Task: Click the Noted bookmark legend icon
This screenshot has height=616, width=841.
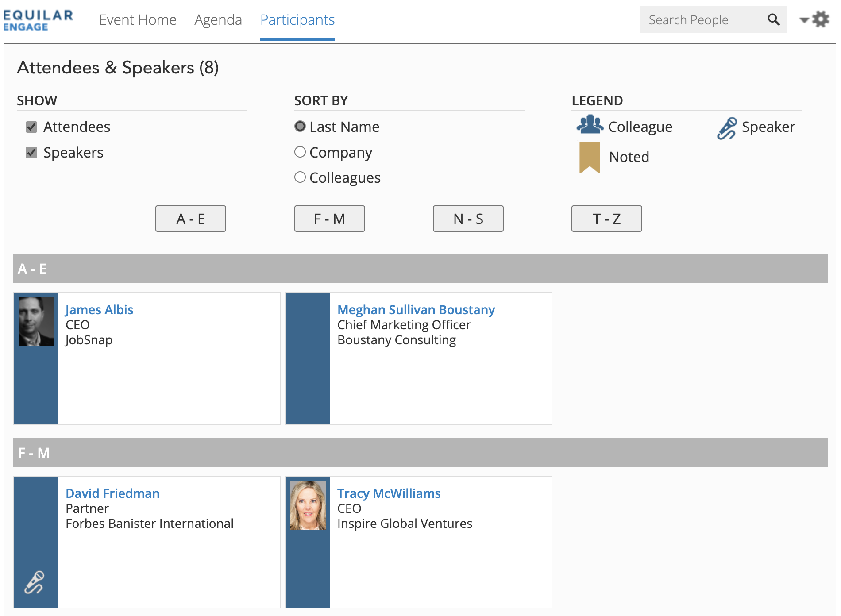Action: pyautogui.click(x=590, y=158)
